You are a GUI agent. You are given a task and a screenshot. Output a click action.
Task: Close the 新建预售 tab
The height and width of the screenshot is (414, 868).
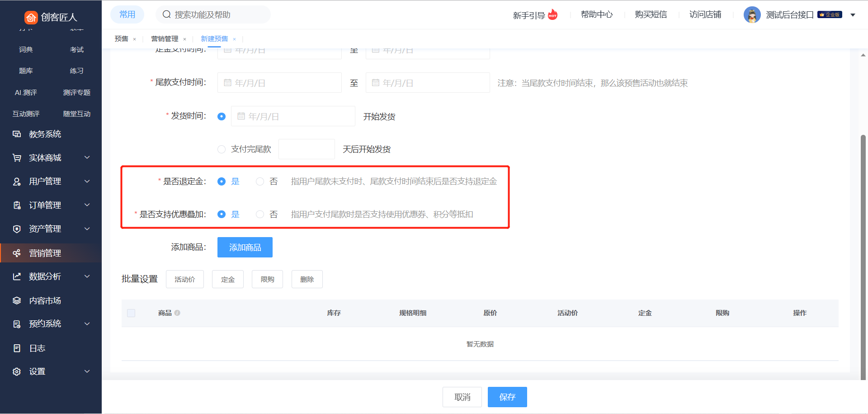coord(234,39)
